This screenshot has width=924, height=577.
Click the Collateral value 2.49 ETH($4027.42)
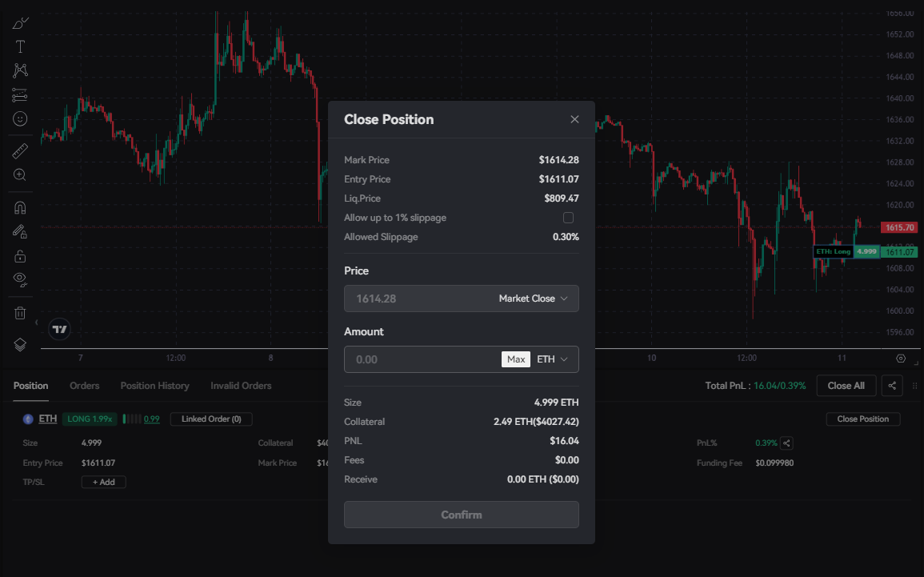(536, 422)
